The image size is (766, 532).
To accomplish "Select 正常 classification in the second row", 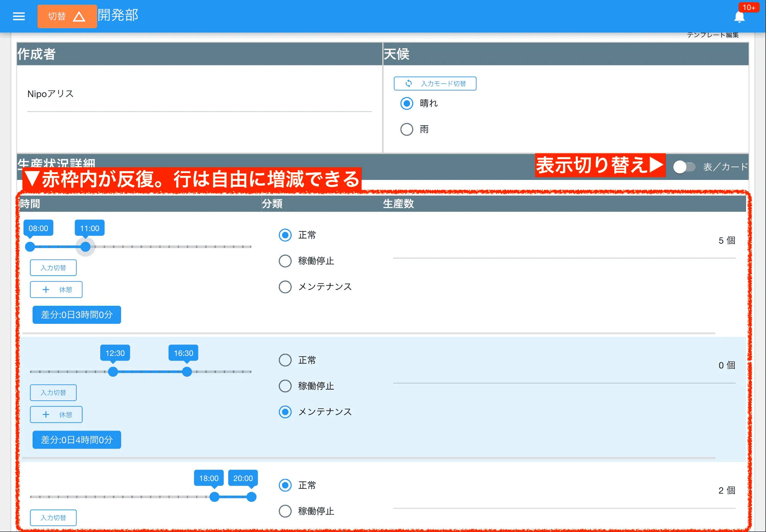I will click(x=285, y=360).
